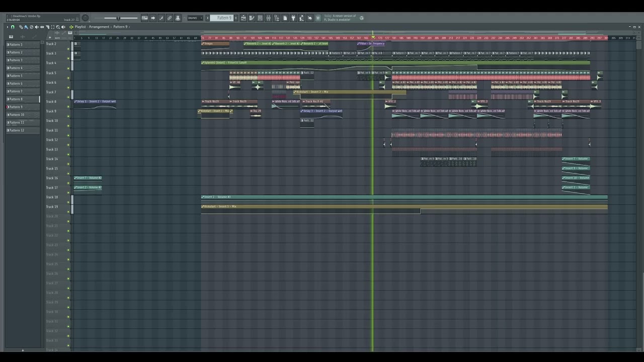Toggle the main snap magnet icon
The height and width of the screenshot is (362, 644).
click(x=13, y=27)
